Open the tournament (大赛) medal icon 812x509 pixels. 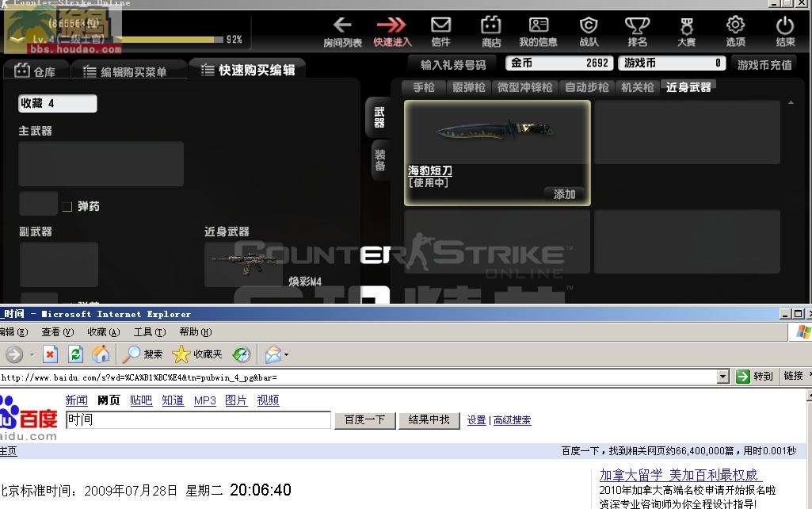click(x=687, y=25)
